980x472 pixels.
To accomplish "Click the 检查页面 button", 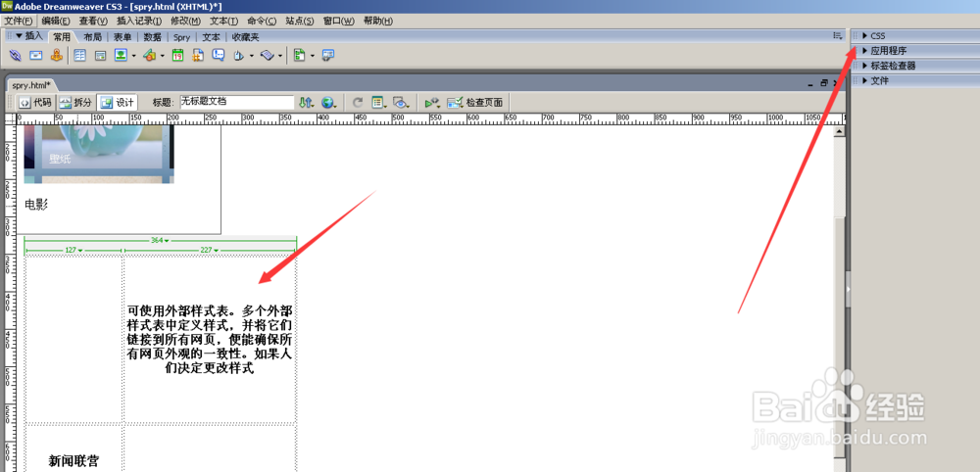I will [x=476, y=103].
